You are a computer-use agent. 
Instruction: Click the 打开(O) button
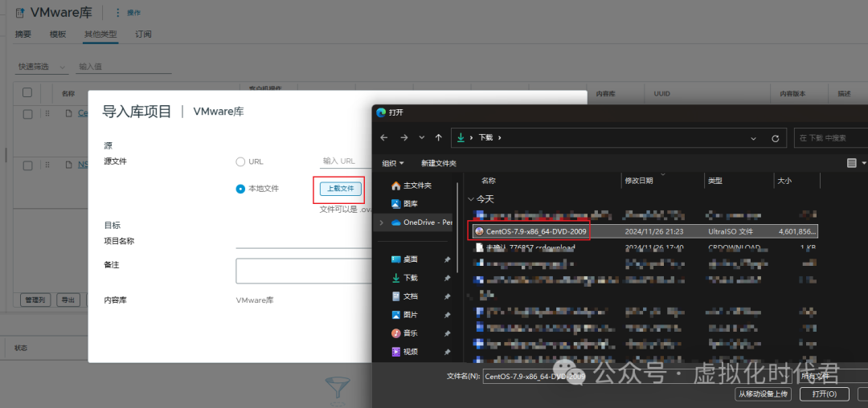tap(823, 394)
